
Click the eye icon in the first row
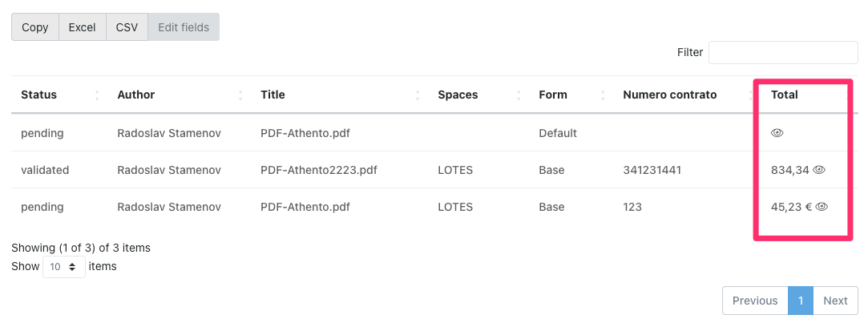tap(777, 133)
